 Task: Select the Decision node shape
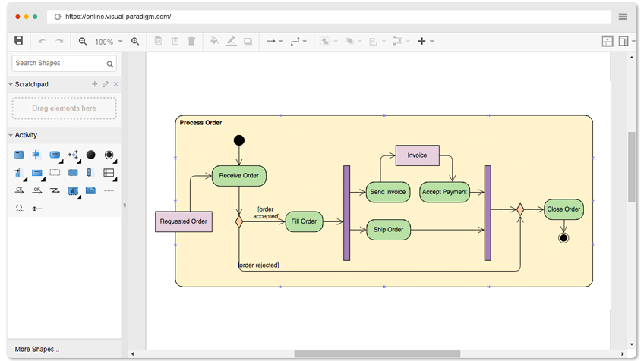point(73,155)
